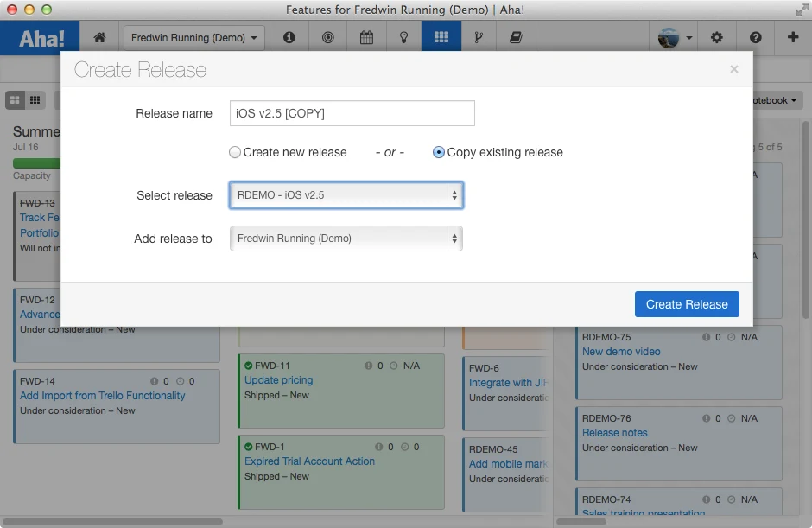Click clock icon on RDEMO-76 card
Viewport: 812px width, 528px height.
pyautogui.click(x=731, y=418)
